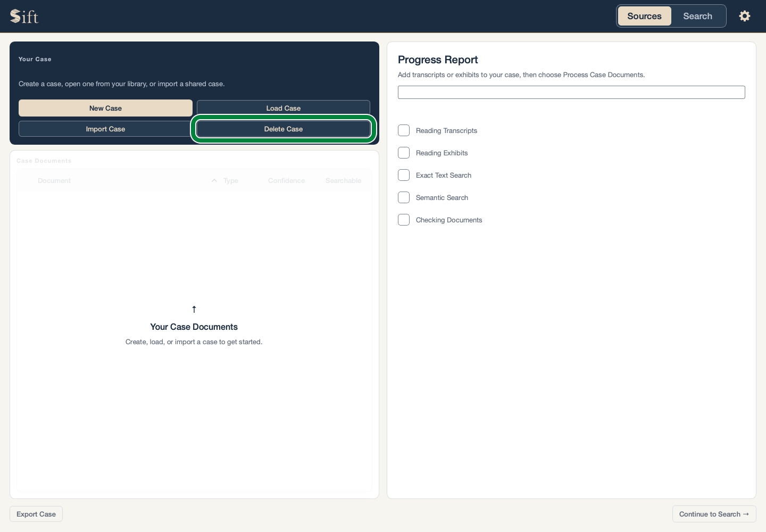Click the Searchable column header

click(343, 181)
